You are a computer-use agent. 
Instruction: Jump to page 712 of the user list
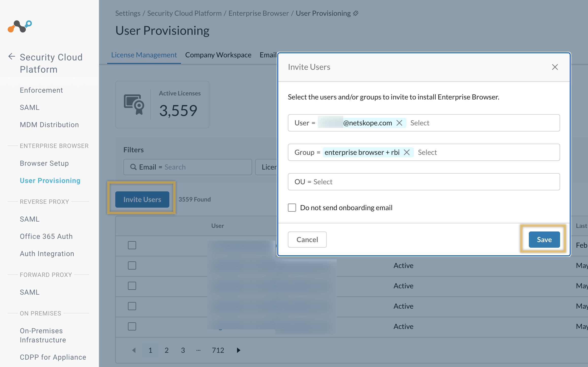(218, 350)
